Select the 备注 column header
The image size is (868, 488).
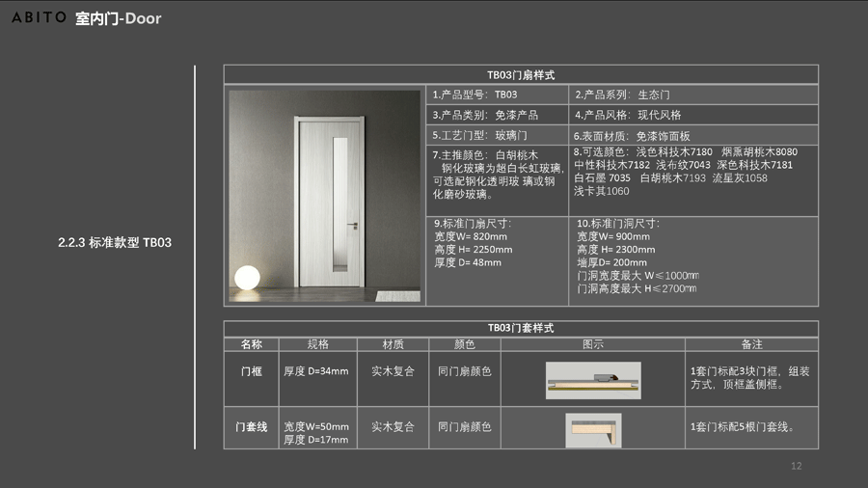(x=752, y=344)
